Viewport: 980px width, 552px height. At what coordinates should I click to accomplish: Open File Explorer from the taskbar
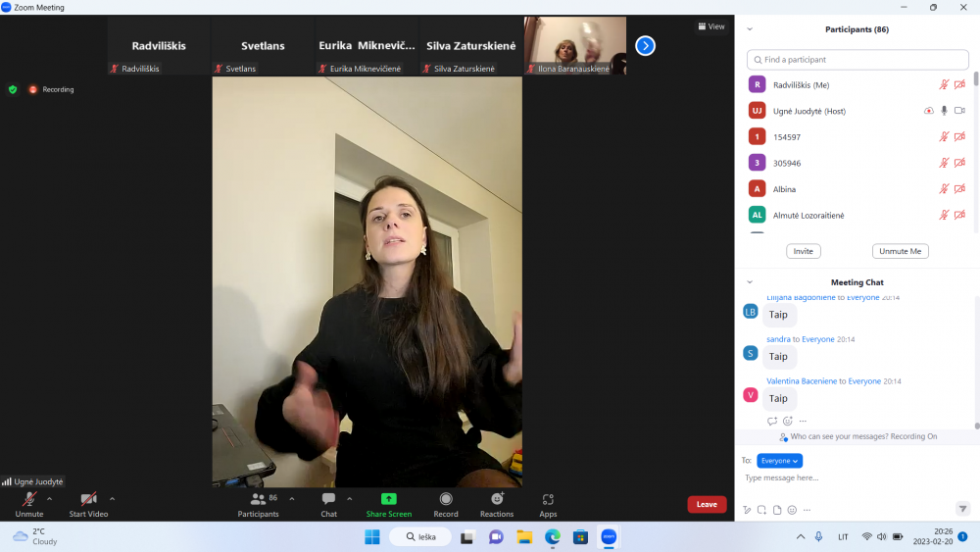pos(524,537)
